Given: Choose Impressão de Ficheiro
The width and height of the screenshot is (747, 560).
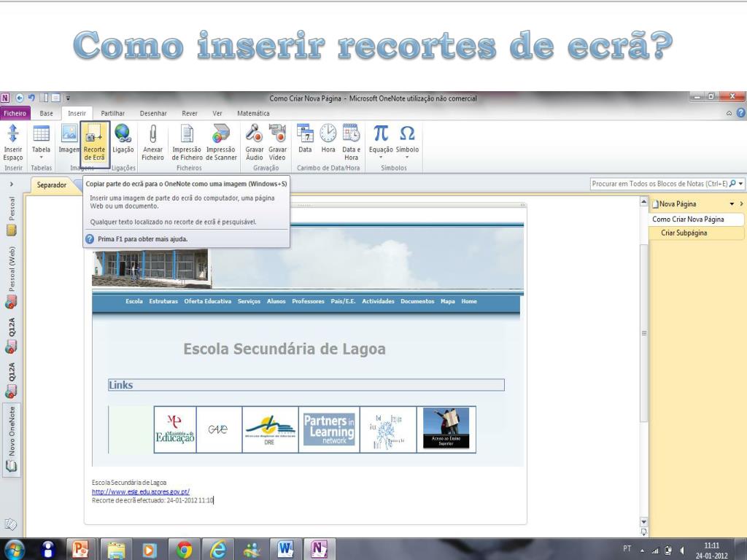Looking at the screenshot, I should [187, 142].
